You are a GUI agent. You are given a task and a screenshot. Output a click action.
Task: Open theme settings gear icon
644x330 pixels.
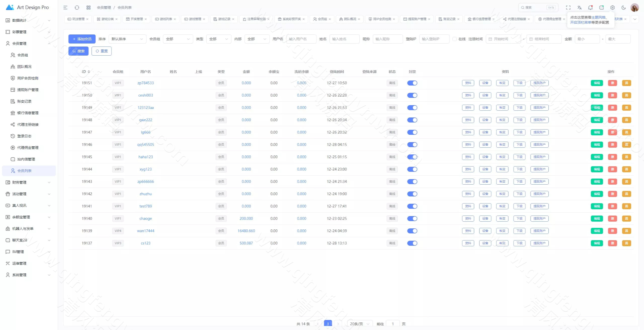613,8
